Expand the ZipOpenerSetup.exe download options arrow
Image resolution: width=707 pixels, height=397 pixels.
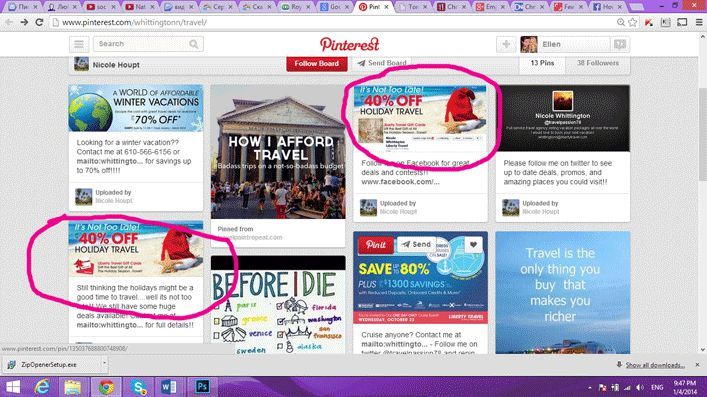(104, 364)
